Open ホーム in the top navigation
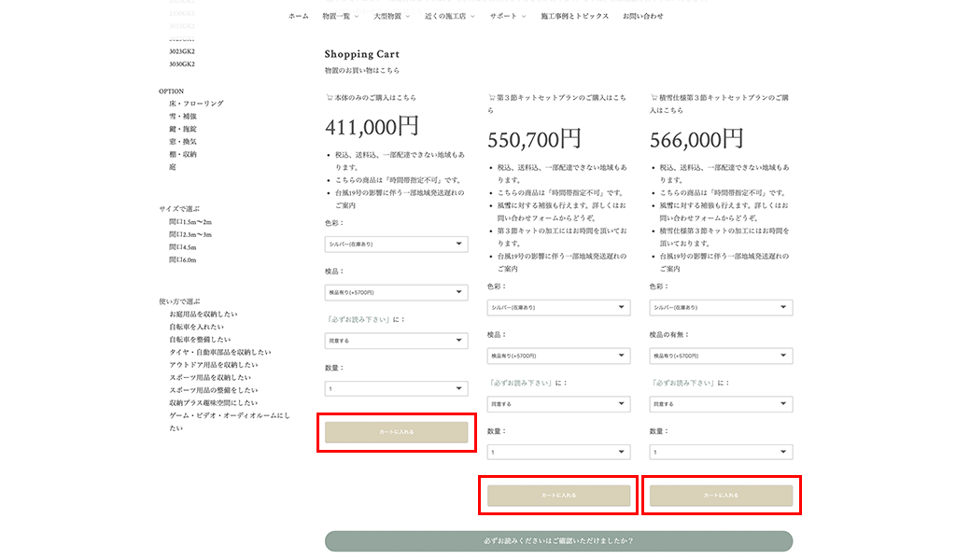 [299, 17]
